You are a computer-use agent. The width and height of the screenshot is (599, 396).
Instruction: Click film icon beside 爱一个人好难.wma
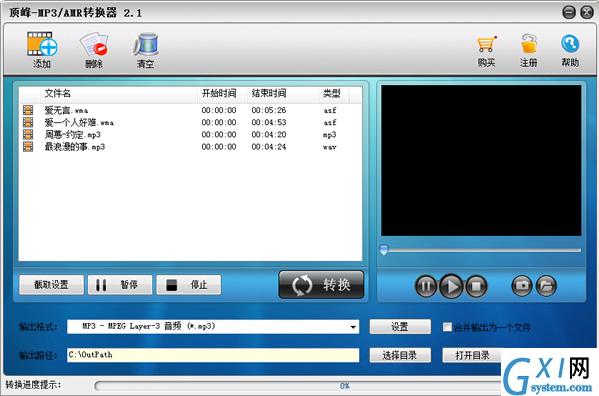[28, 122]
